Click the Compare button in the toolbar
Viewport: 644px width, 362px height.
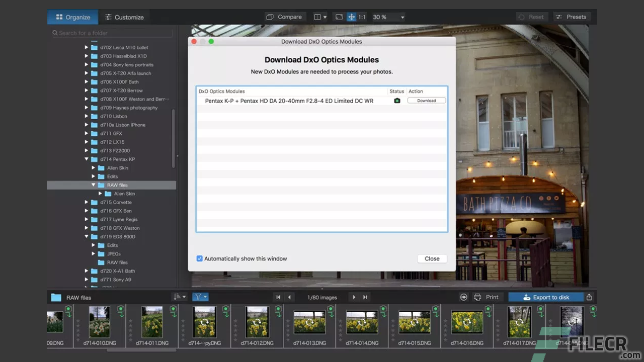pyautogui.click(x=284, y=17)
